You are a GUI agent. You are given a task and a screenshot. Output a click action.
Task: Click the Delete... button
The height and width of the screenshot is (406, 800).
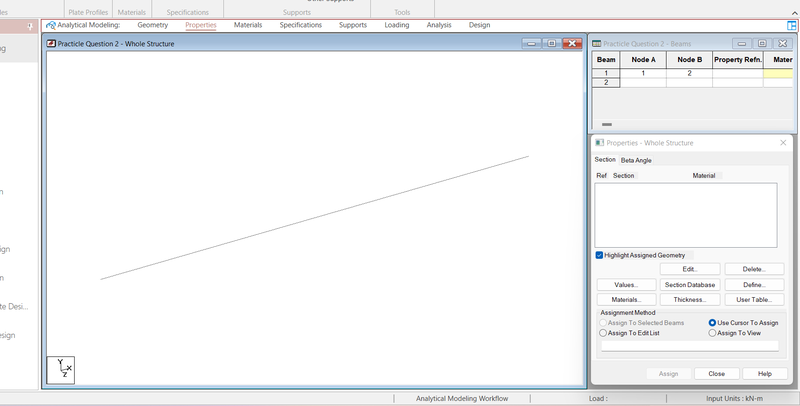[x=754, y=269]
